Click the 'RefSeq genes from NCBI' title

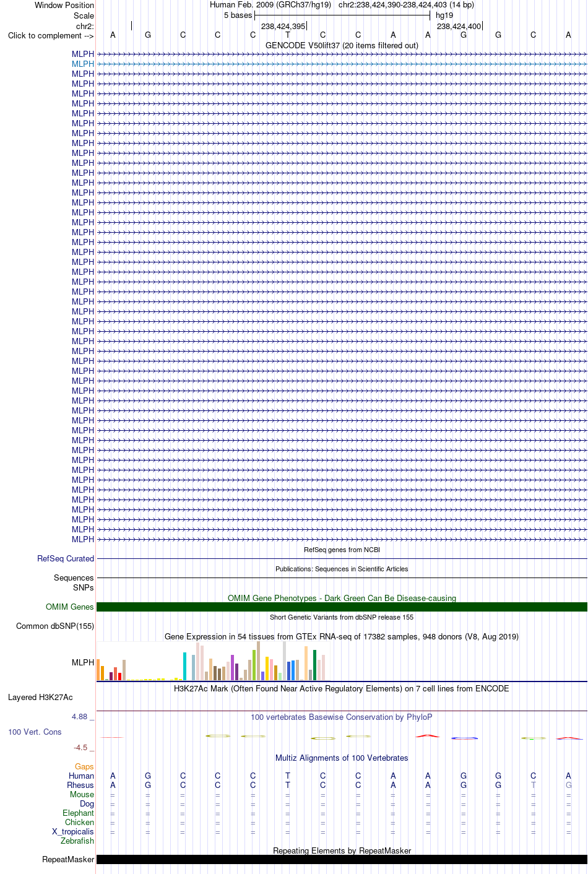(x=342, y=550)
